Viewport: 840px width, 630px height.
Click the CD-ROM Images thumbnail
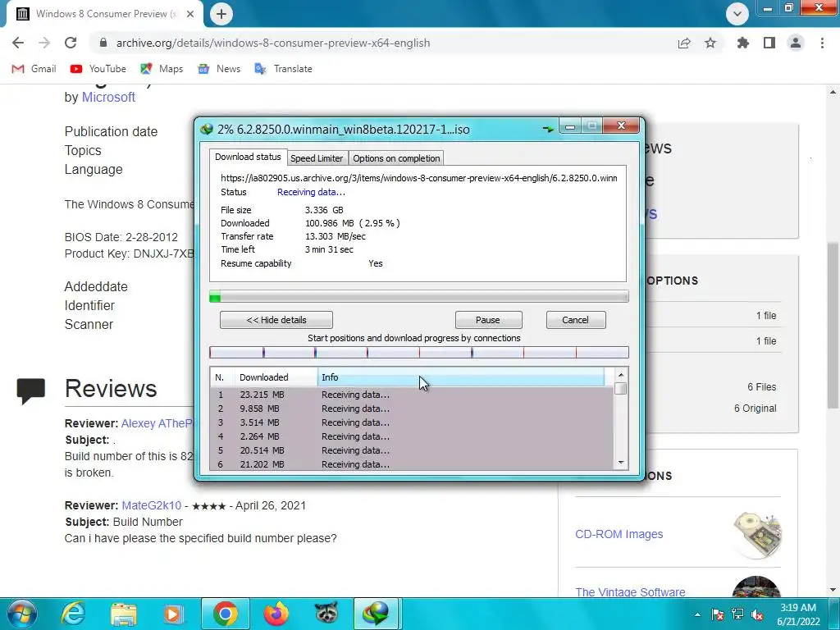tap(757, 535)
